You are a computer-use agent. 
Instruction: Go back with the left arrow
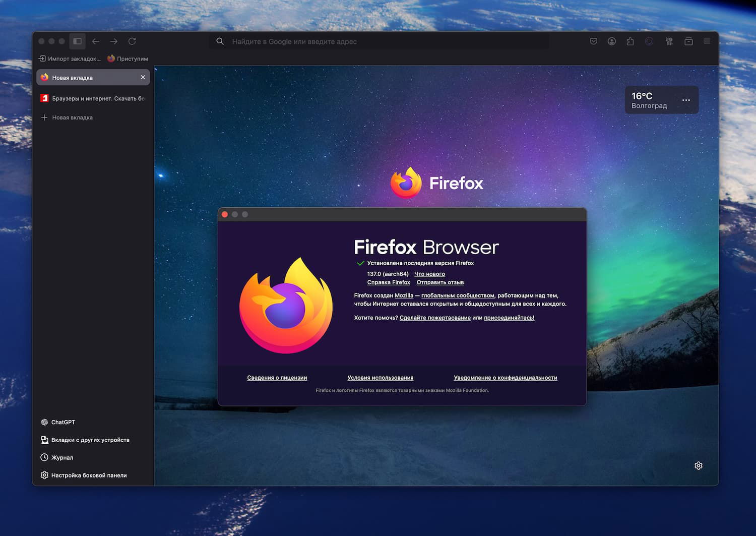tap(96, 41)
